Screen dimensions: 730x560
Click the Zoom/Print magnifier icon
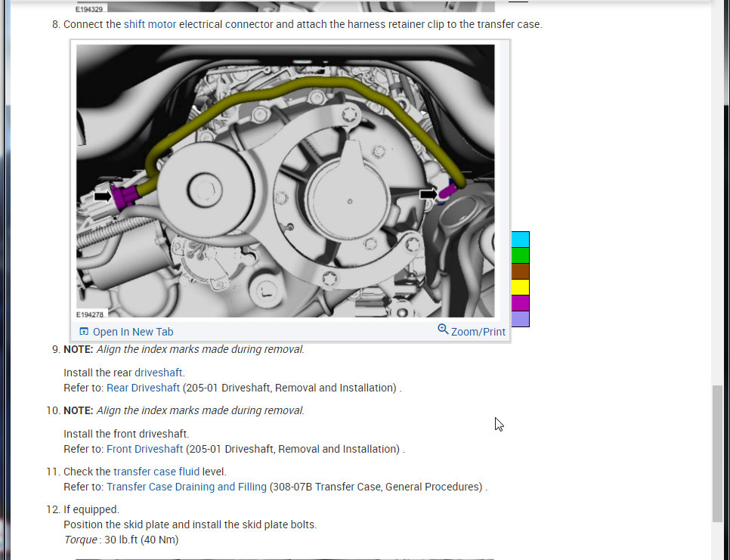443,330
